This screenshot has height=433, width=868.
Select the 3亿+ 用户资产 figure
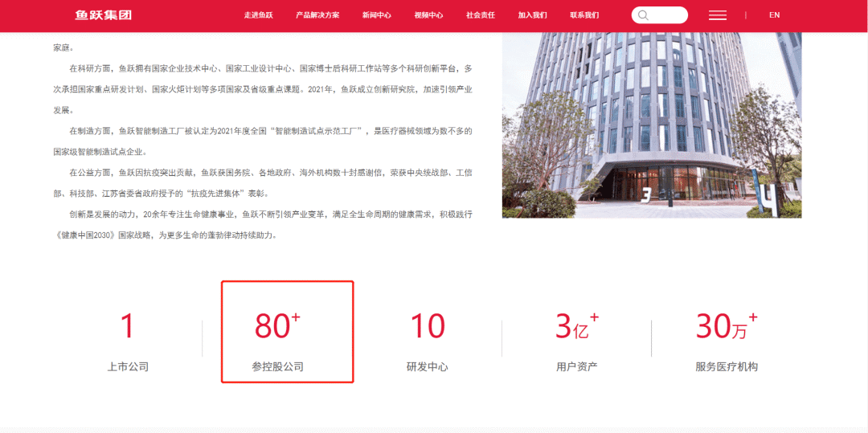click(x=576, y=336)
